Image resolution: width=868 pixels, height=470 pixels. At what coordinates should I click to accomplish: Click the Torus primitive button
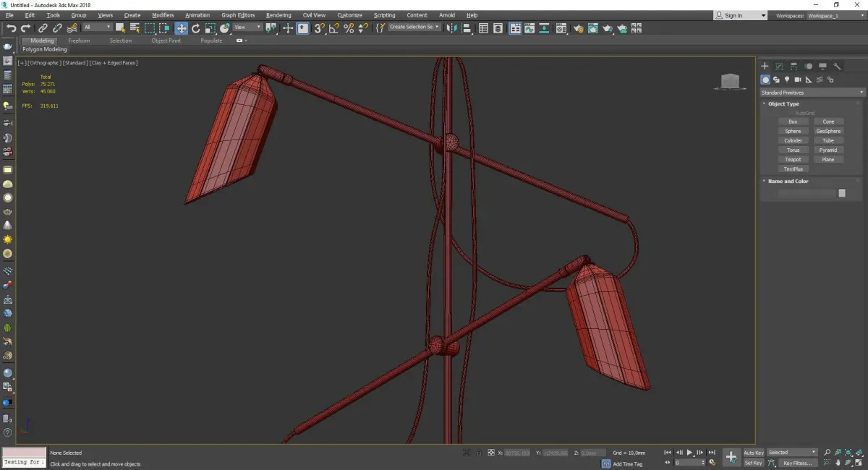793,150
